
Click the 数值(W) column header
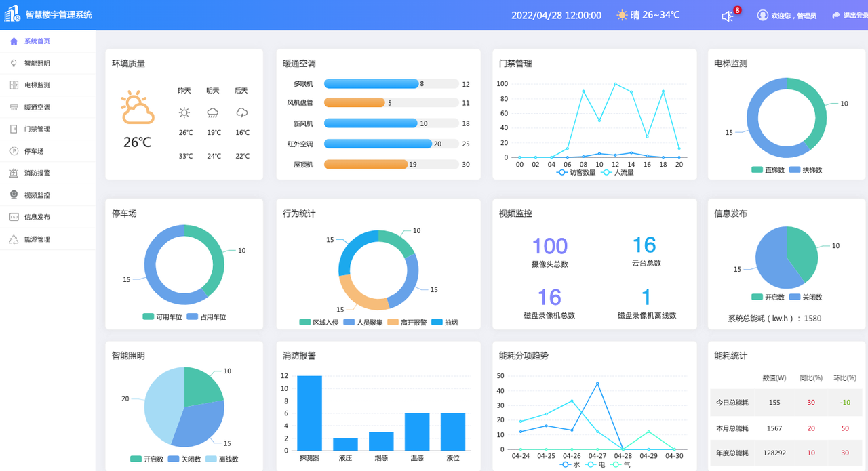pos(774,378)
